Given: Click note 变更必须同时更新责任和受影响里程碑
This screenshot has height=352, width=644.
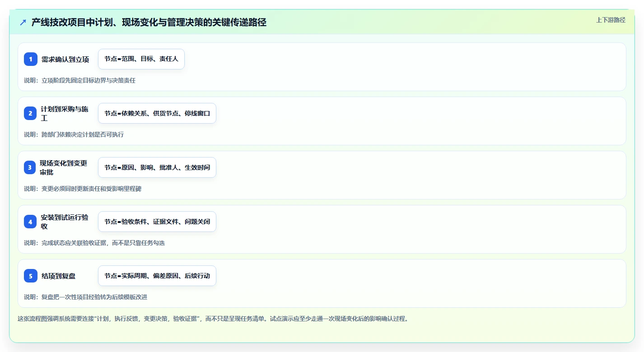Looking at the screenshot, I should coord(83,189).
